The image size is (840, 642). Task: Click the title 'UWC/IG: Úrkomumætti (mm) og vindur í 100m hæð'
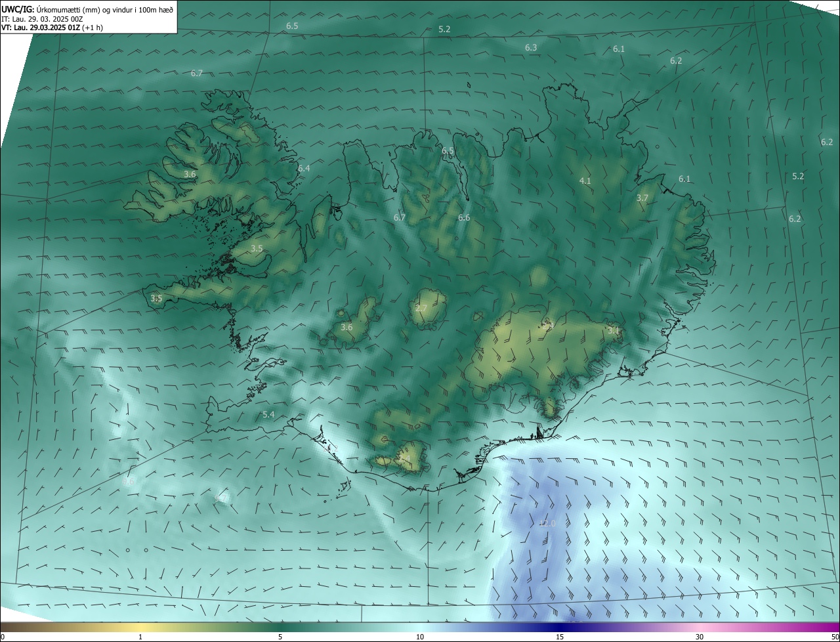87,10
